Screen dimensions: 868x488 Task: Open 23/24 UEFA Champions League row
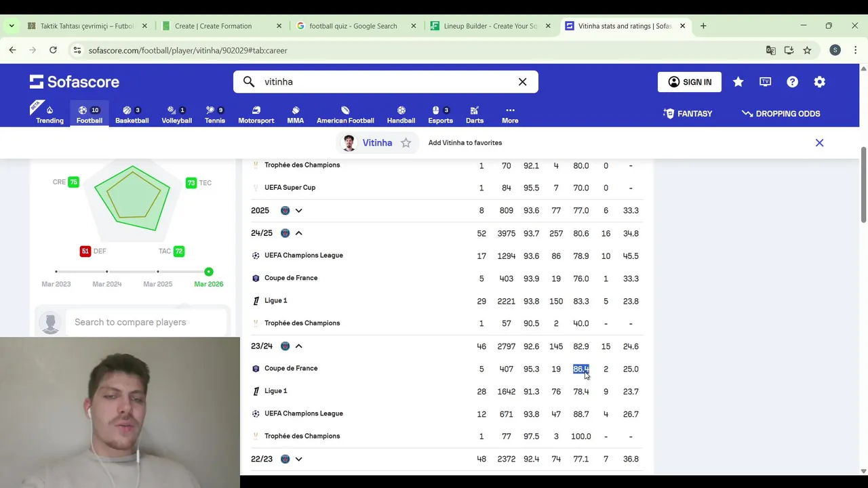[447, 413]
